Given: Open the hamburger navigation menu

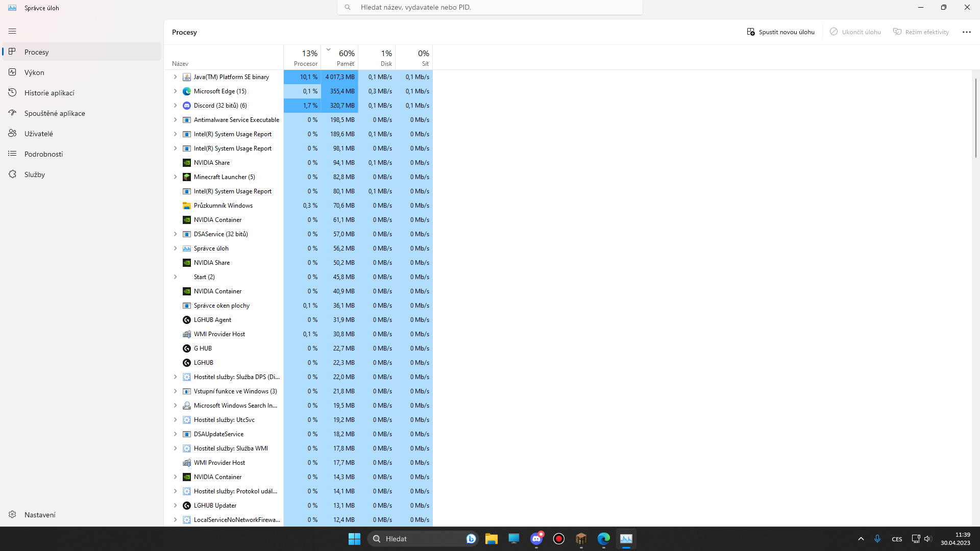Looking at the screenshot, I should click(12, 31).
